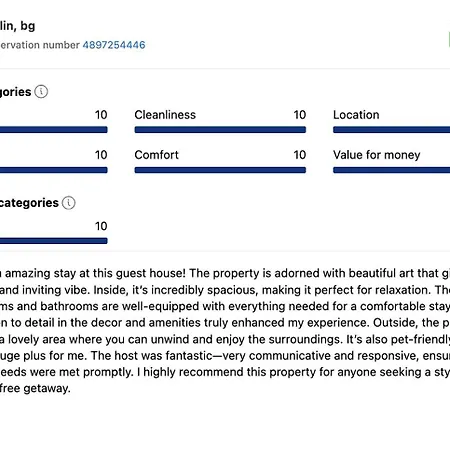
Task: Click the Value for money score bar
Action: pos(391,170)
